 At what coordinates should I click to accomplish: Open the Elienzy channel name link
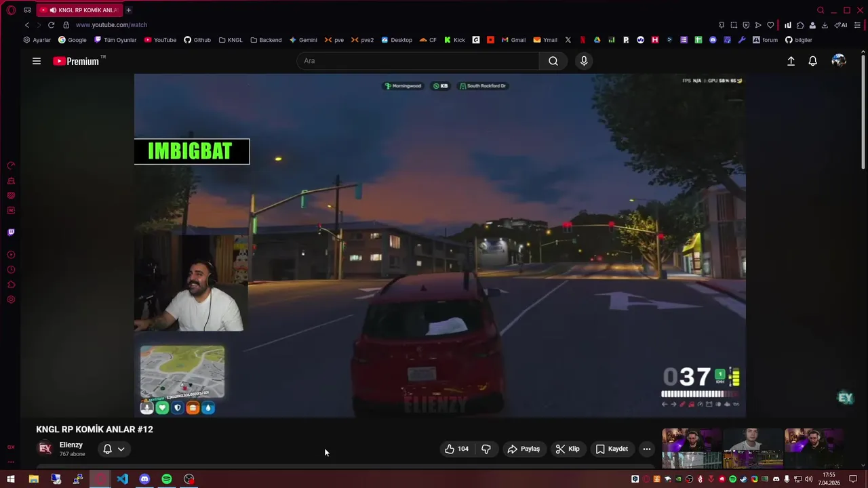pos(71,445)
